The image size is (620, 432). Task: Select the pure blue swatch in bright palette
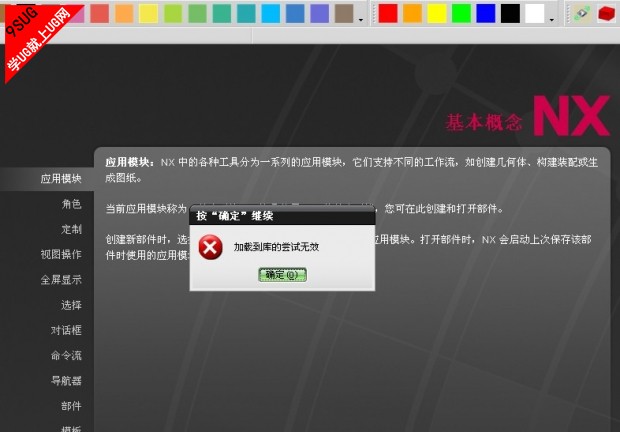coord(486,13)
